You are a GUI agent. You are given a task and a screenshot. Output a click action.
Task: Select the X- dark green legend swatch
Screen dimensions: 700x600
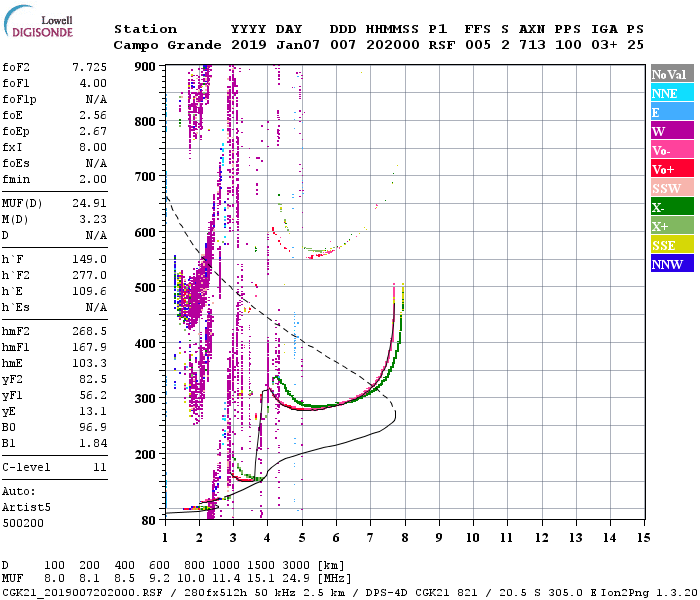pyautogui.click(x=672, y=207)
